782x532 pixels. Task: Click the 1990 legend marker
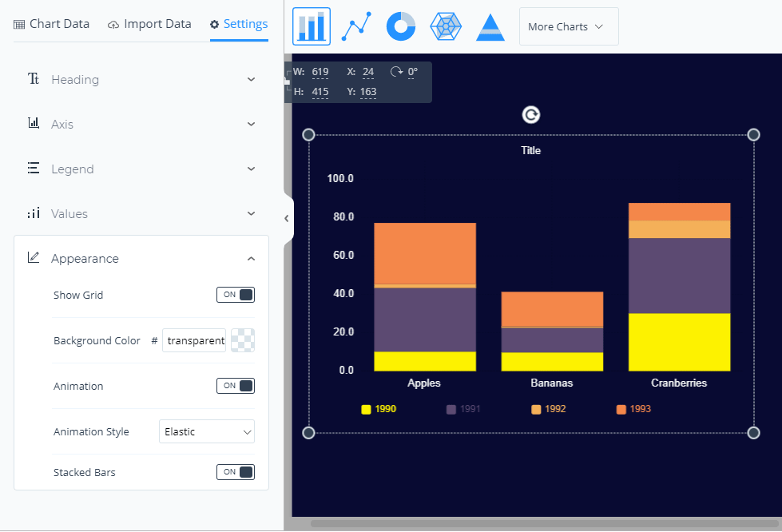366,409
